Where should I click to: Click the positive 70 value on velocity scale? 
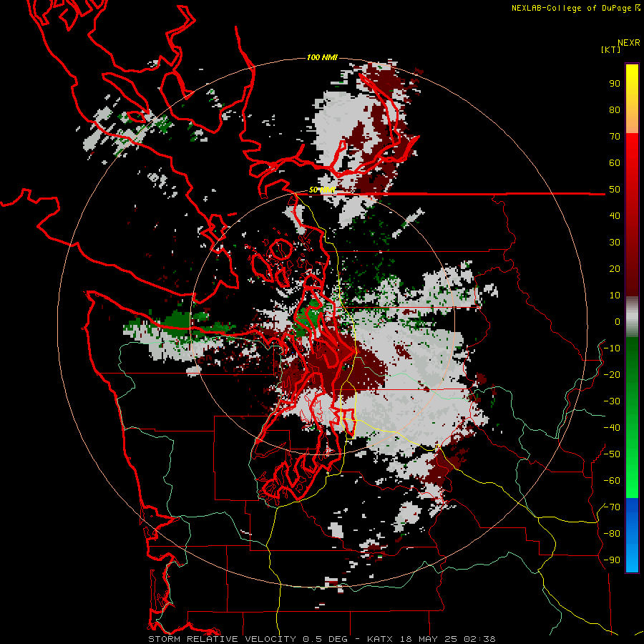[615, 137]
